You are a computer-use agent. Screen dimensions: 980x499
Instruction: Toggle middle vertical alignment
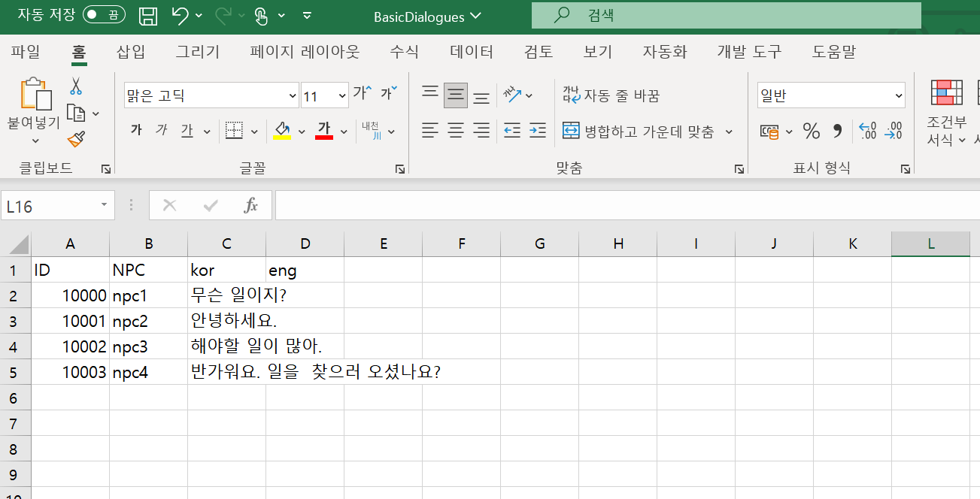tap(456, 95)
